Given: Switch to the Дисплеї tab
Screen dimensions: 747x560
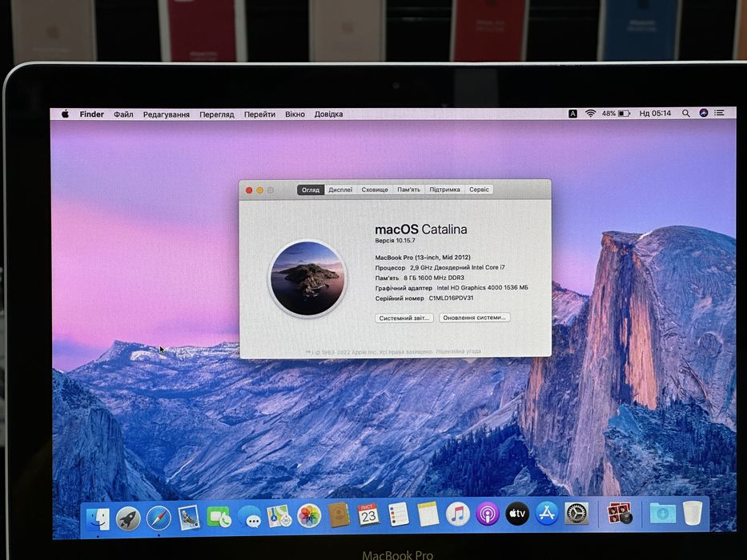Looking at the screenshot, I should 340,190.
